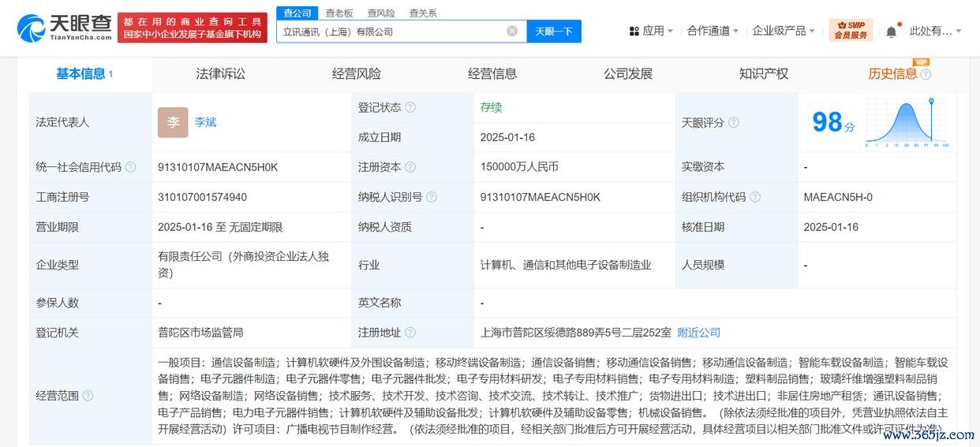Select the 知识产权 tab
The width and height of the screenshot is (980, 447).
pos(764,73)
